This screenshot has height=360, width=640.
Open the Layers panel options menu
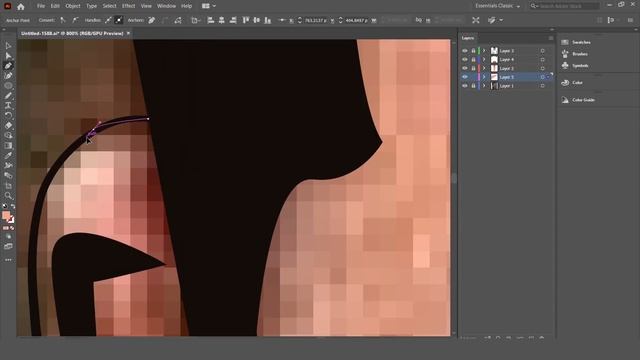click(x=551, y=38)
